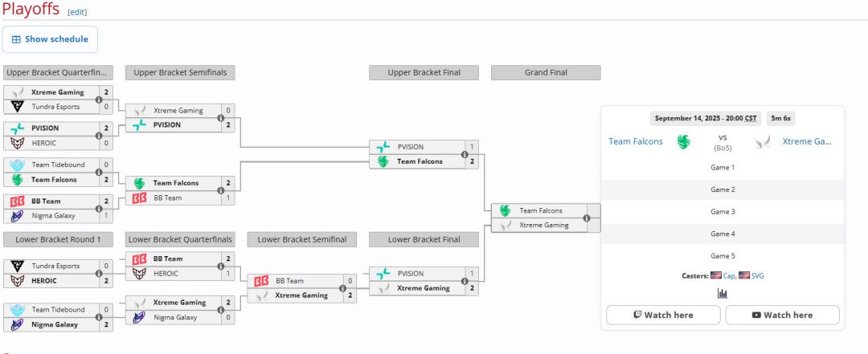Screen dimensions: 868x354
Task: Click the Grand Final column header
Action: coord(546,72)
